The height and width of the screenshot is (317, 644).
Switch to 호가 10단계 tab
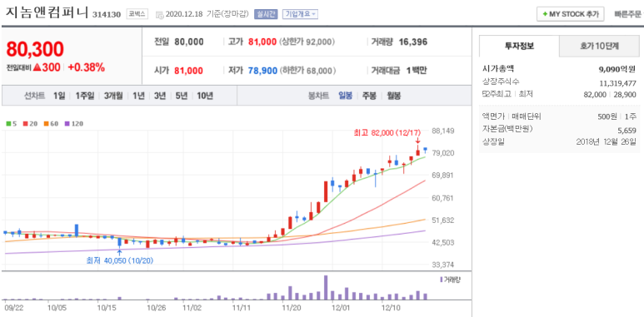point(599,46)
